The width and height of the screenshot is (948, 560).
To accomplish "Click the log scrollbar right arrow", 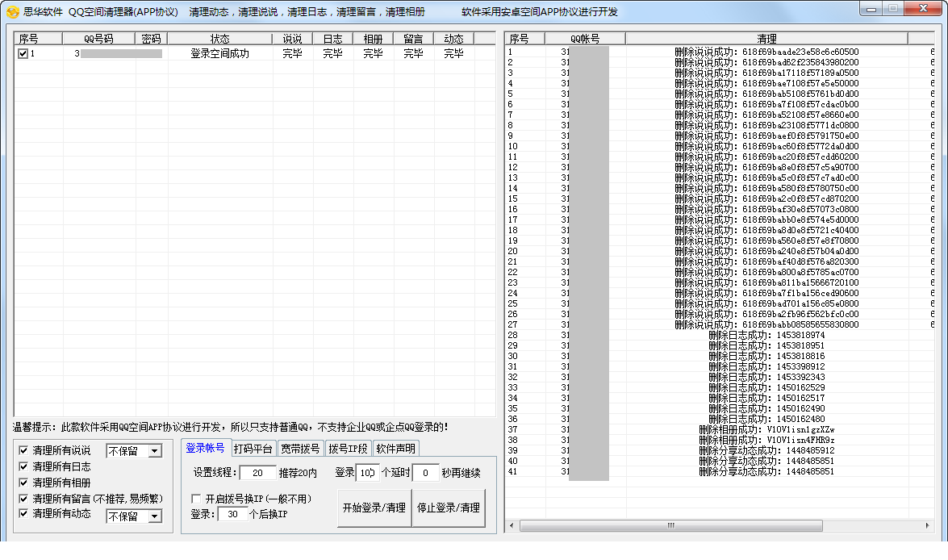I will click(928, 525).
